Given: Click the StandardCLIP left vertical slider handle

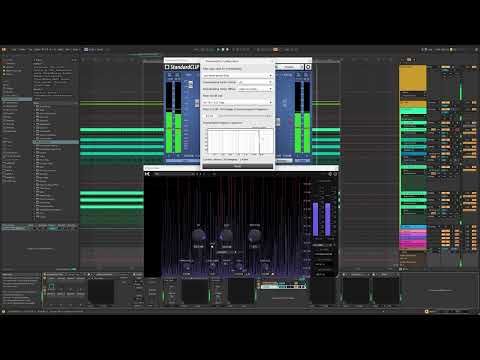Looking at the screenshot, I should pyautogui.click(x=191, y=85).
